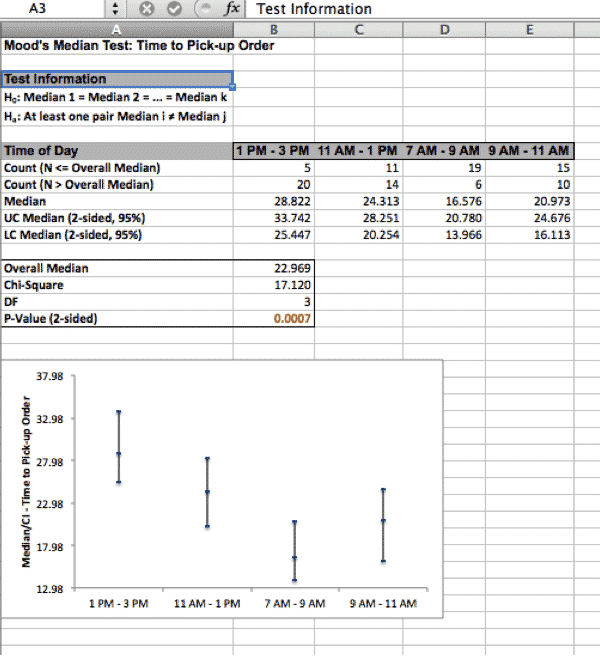Select the 7 AM - 9 AM header cell
Viewport: 600px width, 656px height.
(x=444, y=151)
